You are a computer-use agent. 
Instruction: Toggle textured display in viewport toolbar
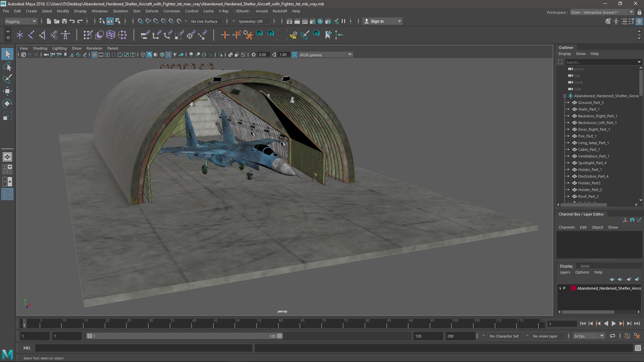pos(168,55)
